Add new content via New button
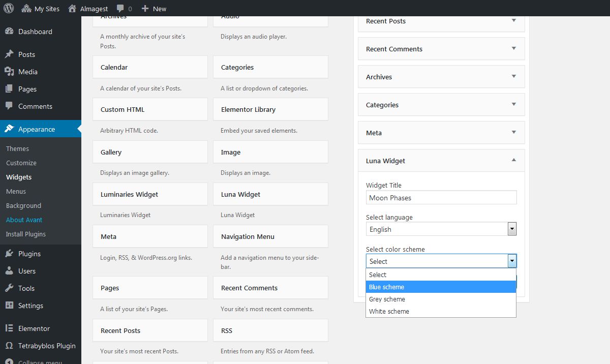Image resolution: width=610 pixels, height=364 pixels. pyautogui.click(x=154, y=9)
